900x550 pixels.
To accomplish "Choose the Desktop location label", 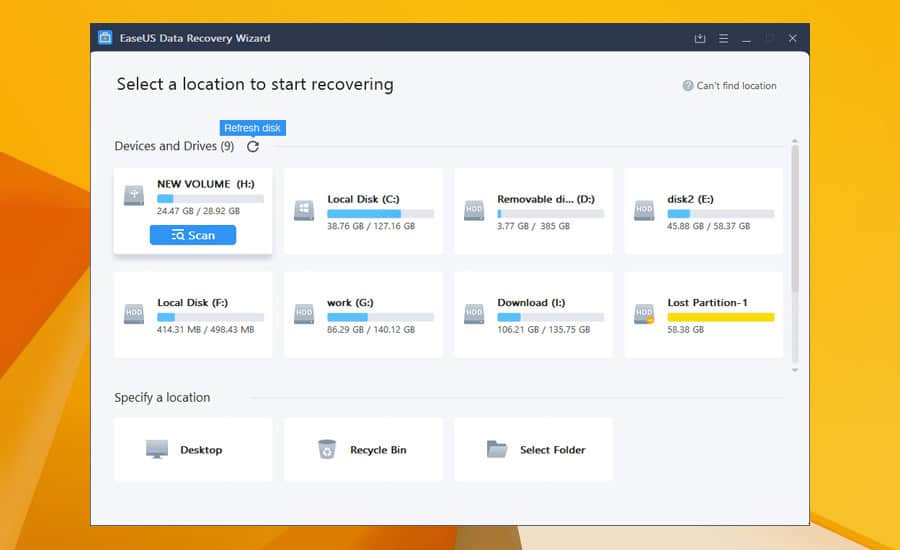I will pos(201,450).
